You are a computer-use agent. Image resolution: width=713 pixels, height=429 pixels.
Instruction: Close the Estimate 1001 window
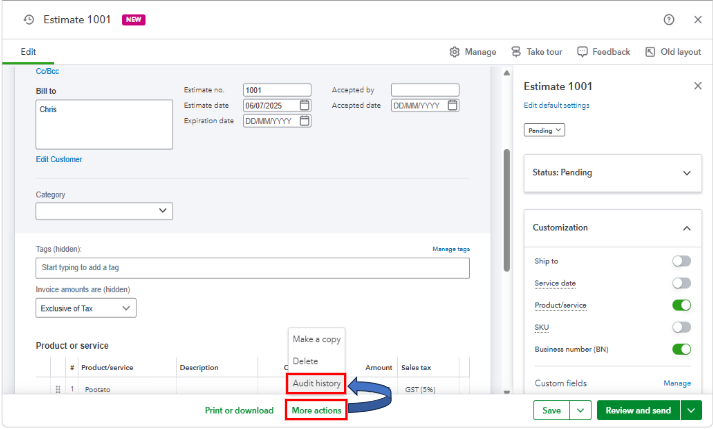click(698, 20)
